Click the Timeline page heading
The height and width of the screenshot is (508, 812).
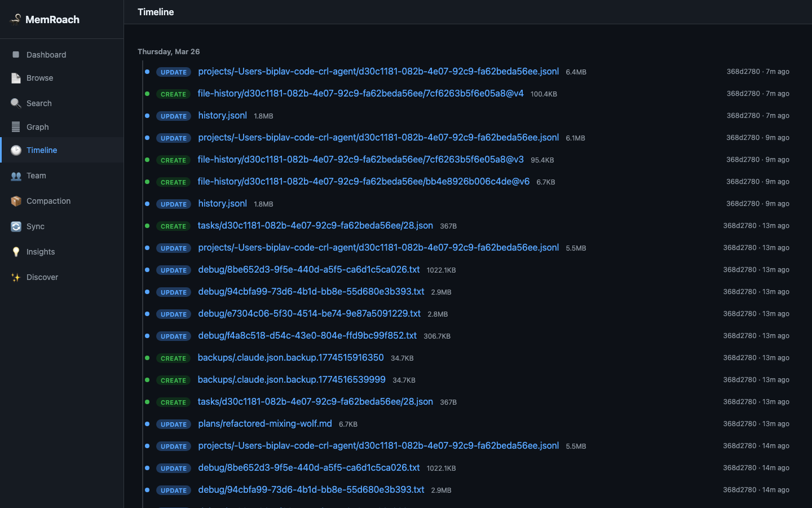[156, 12]
